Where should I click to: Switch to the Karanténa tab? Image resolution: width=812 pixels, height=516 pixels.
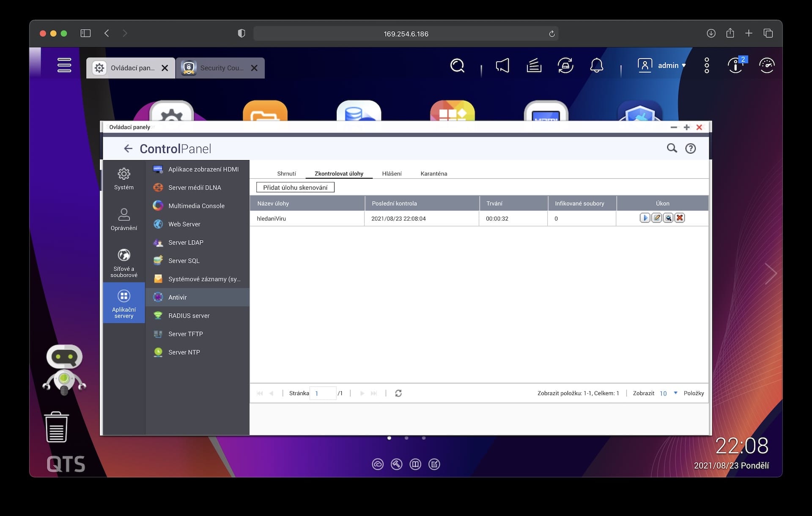click(x=433, y=174)
